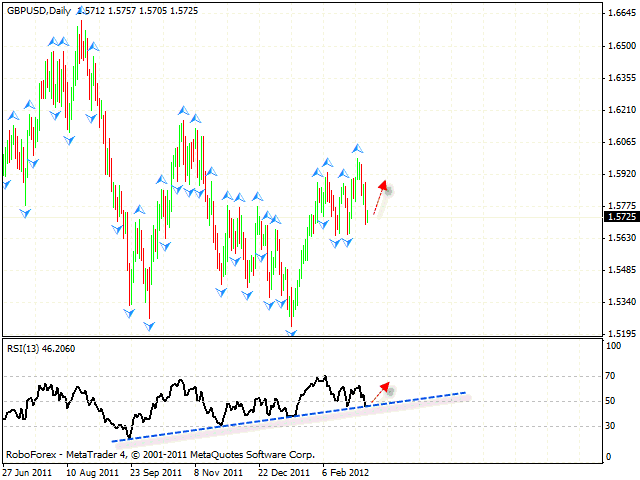
Task: Click the fractal arrow above the February 2012 peak
Action: (x=357, y=148)
